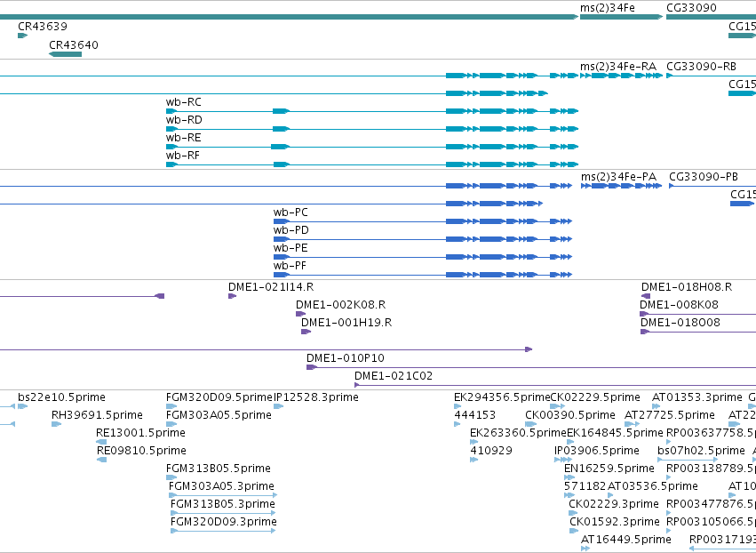Click cDNA label DME1-001H19.R
The image size is (756, 553).
(x=346, y=323)
